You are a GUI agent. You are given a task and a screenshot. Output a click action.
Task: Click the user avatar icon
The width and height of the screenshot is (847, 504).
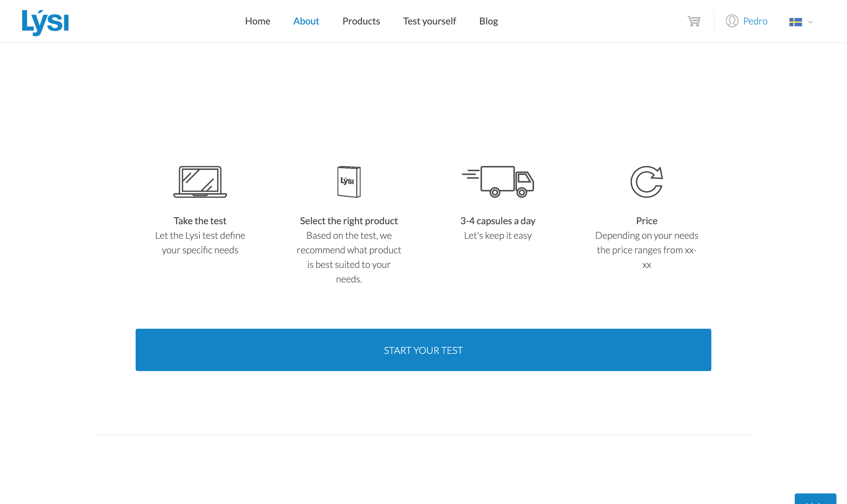click(732, 21)
